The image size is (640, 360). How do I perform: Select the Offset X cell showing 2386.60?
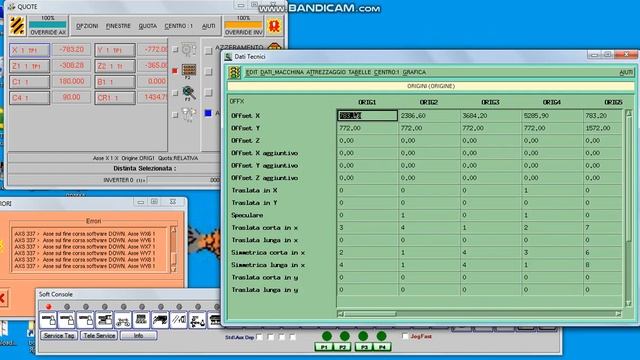[429, 116]
